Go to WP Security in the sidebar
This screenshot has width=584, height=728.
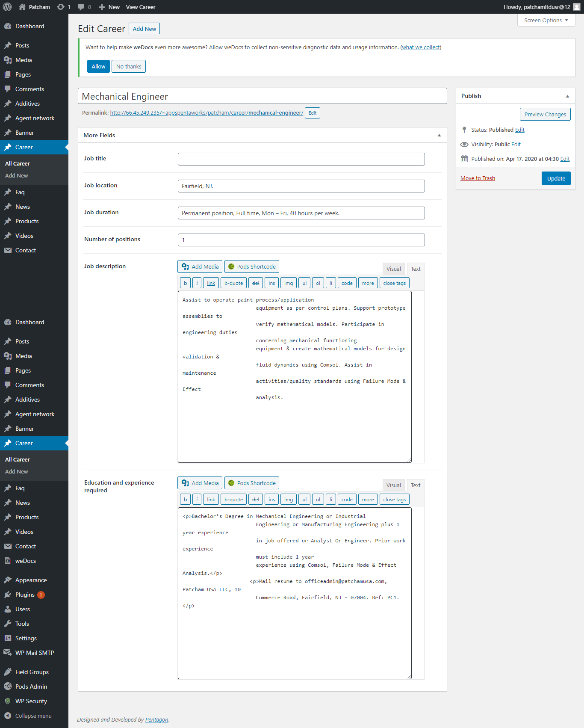[31, 701]
